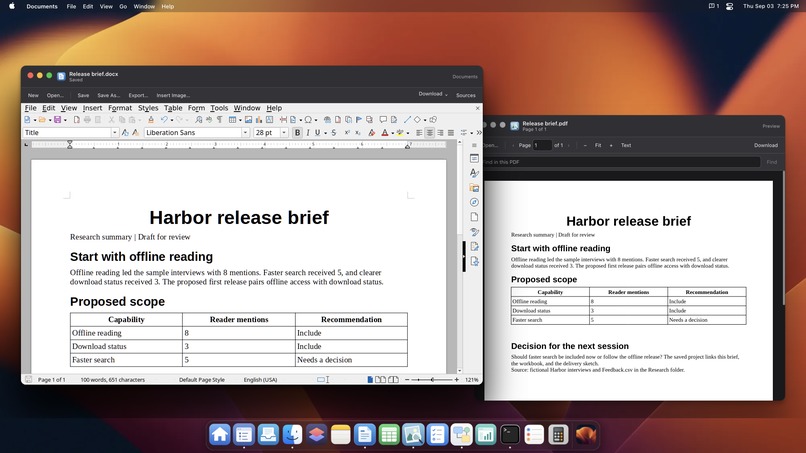
Task: Open the Insert menu in Writer
Action: 93,108
